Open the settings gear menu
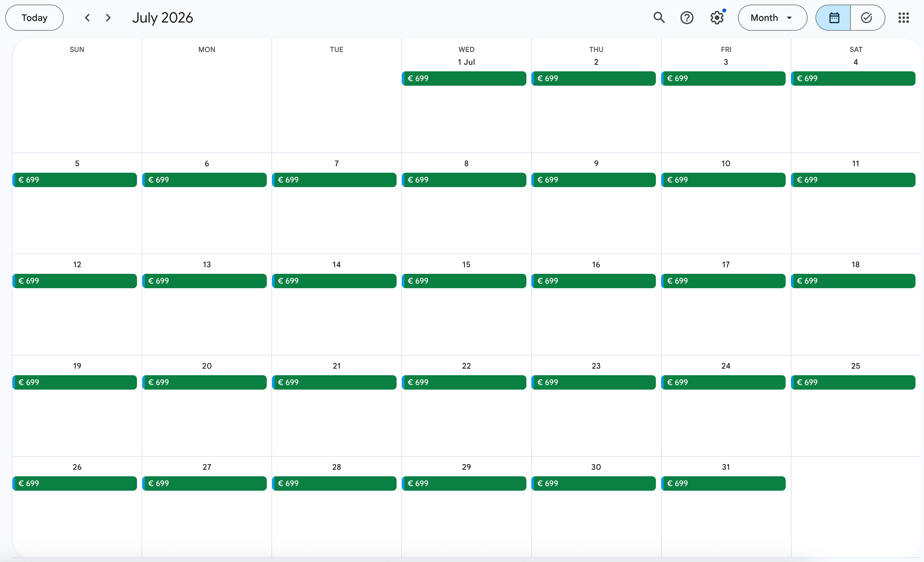This screenshot has width=924, height=562. coord(717,18)
